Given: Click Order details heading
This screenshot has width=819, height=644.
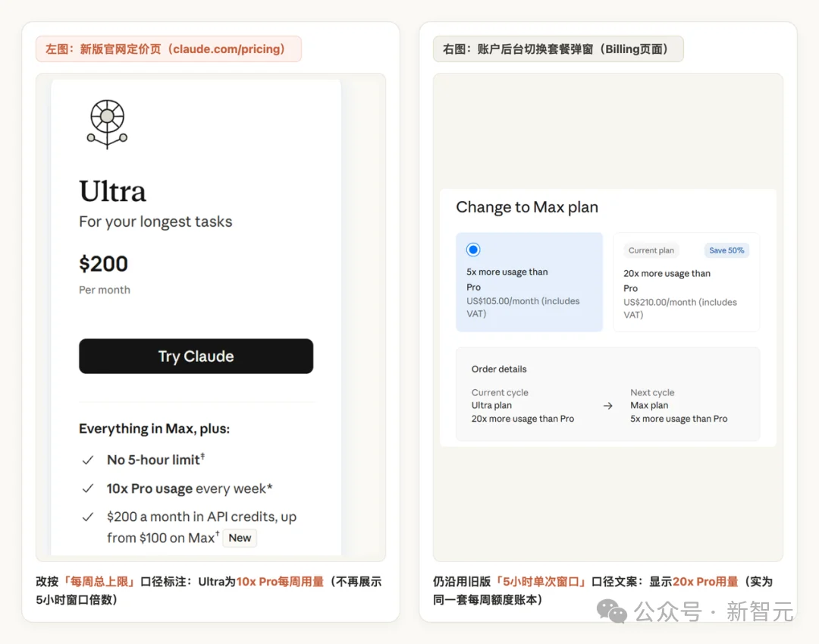Looking at the screenshot, I should click(499, 369).
